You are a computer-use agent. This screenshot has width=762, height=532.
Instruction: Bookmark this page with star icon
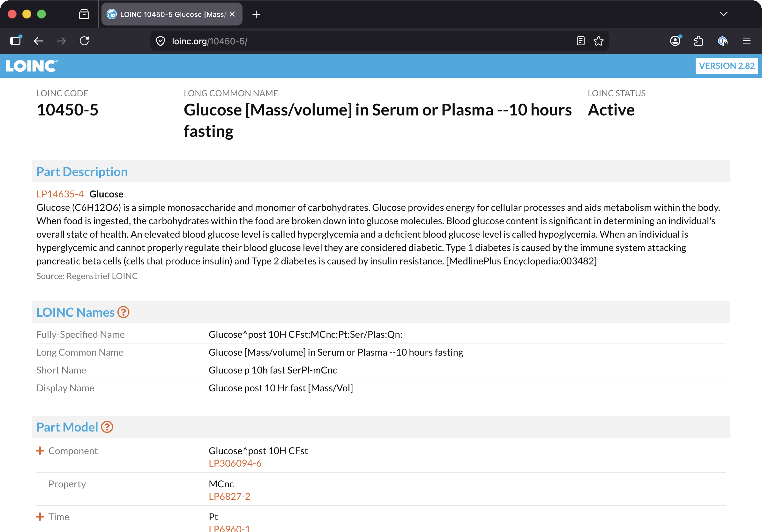(598, 41)
